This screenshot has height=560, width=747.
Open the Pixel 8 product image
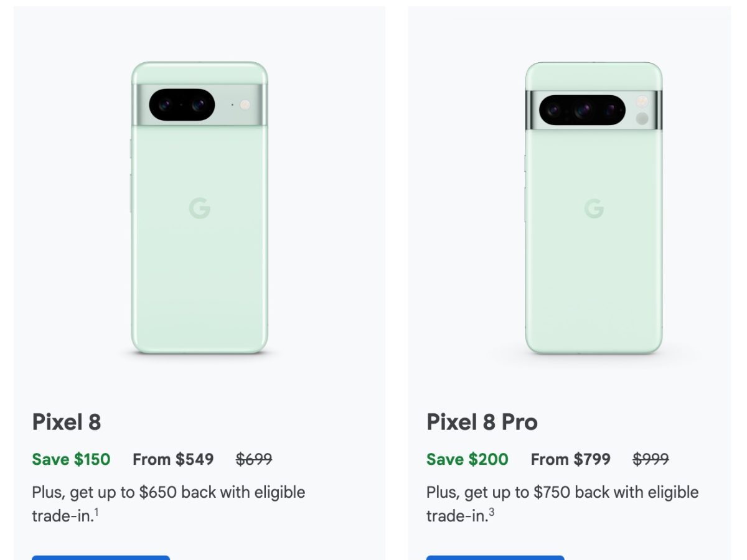pos(199,249)
